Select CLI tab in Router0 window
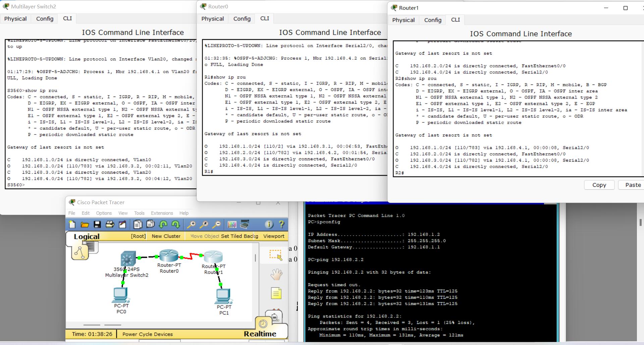 pyautogui.click(x=265, y=18)
